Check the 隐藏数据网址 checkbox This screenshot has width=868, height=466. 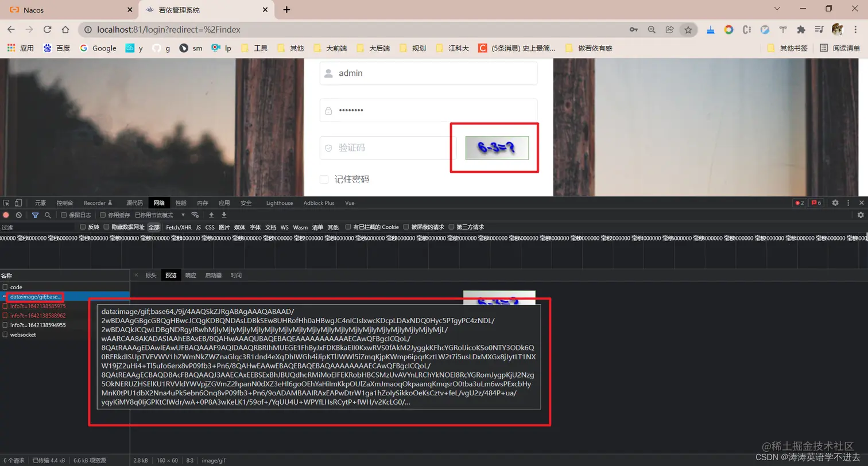click(106, 227)
